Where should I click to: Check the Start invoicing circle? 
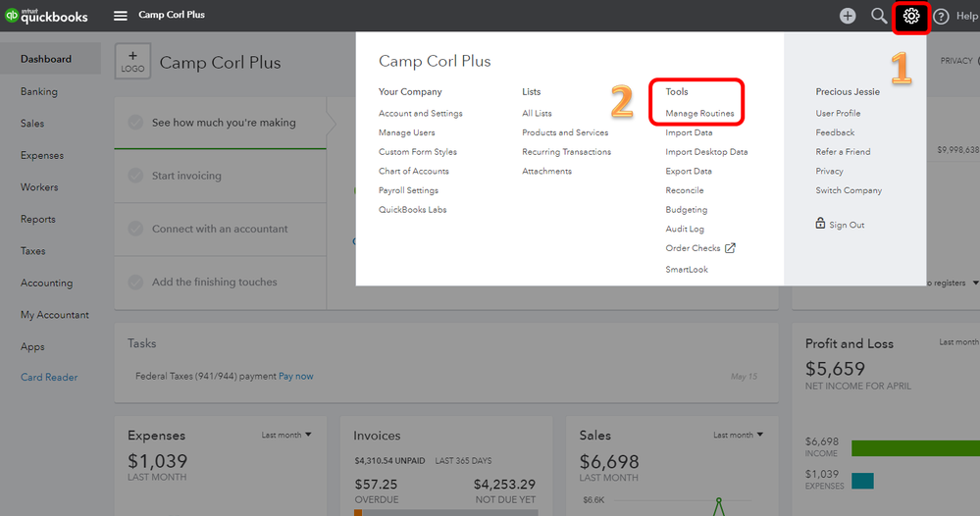(135, 176)
